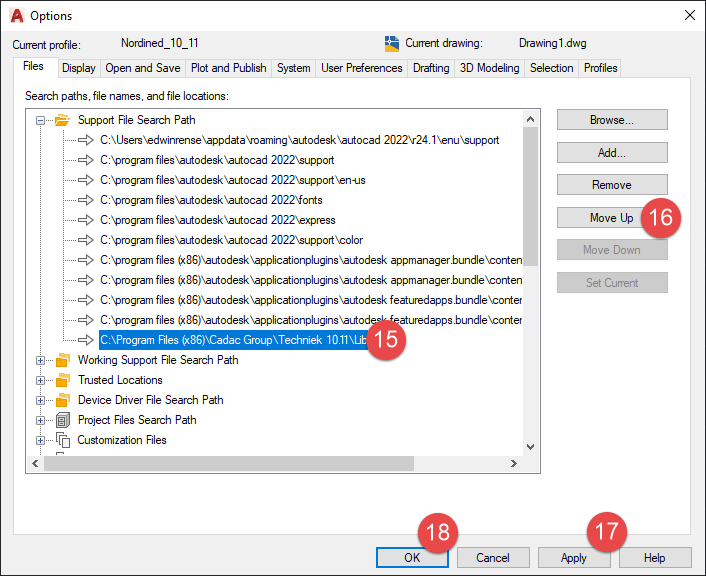Click the Remove button

point(612,185)
